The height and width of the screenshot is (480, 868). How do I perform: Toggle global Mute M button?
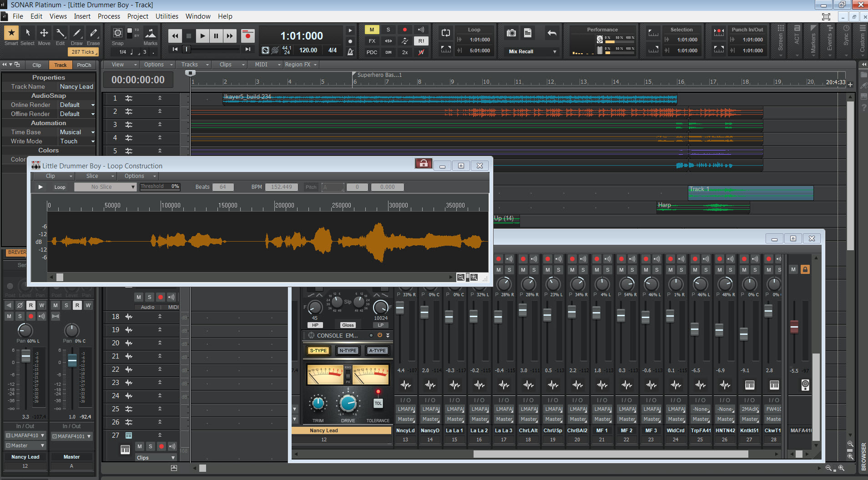(x=372, y=30)
